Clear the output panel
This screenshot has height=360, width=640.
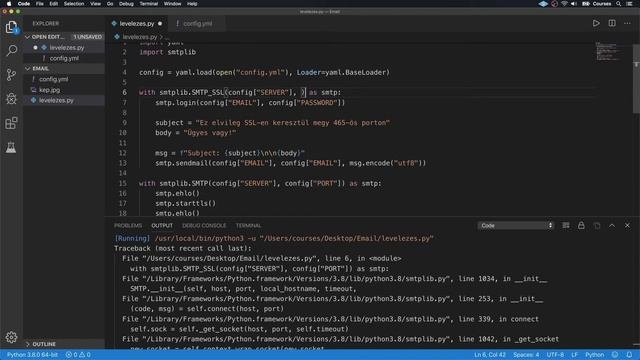coord(566,225)
